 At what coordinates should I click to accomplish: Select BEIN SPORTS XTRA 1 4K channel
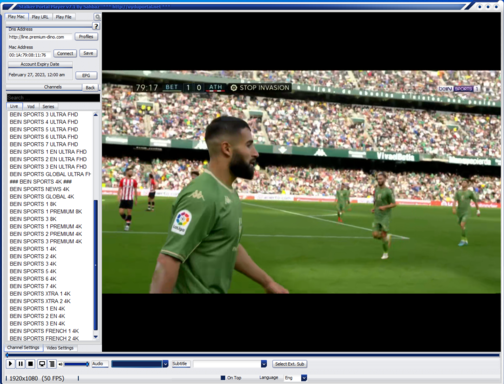click(x=40, y=294)
